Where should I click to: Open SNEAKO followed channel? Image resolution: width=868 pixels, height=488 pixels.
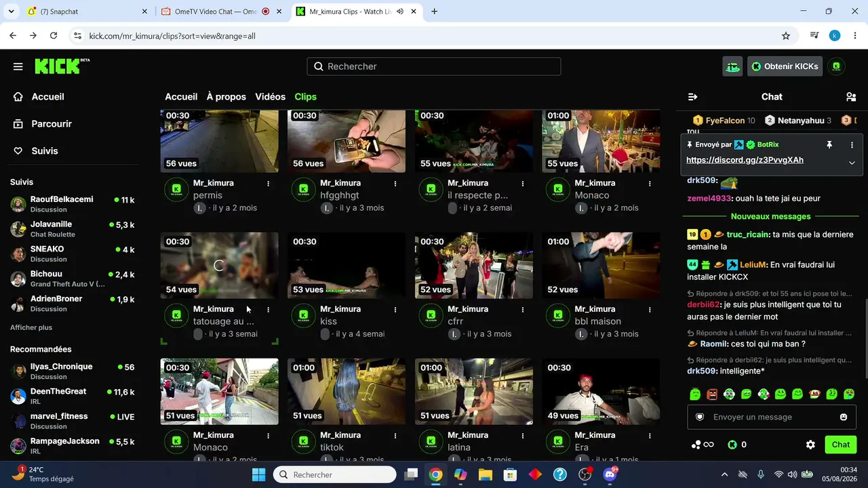click(x=72, y=253)
